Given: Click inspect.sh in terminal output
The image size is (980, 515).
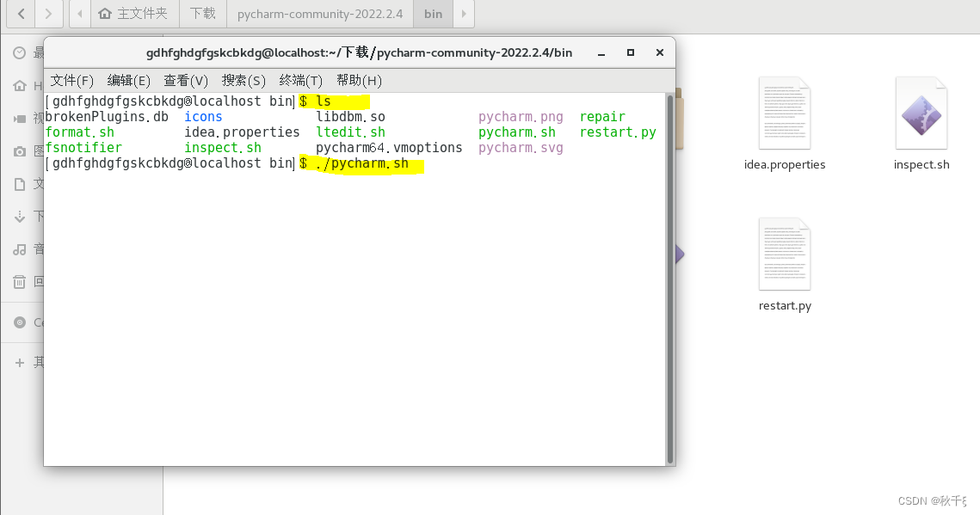Looking at the screenshot, I should pyautogui.click(x=223, y=148).
